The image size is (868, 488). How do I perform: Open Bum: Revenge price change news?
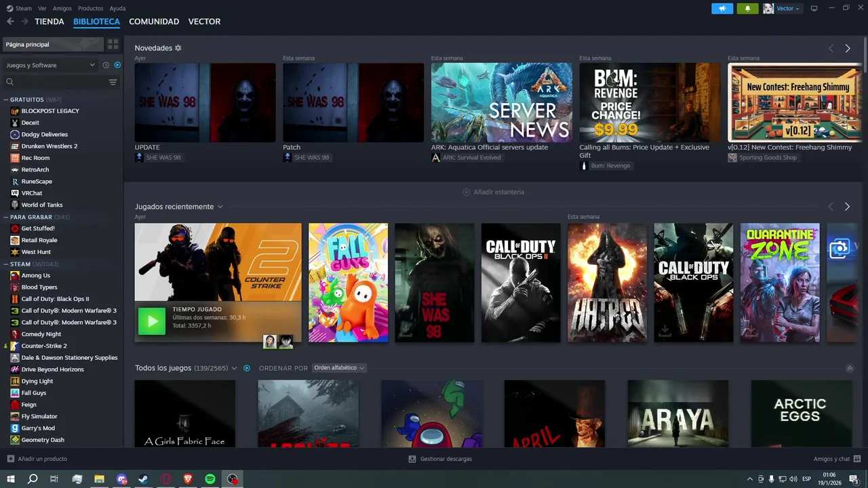(x=650, y=102)
